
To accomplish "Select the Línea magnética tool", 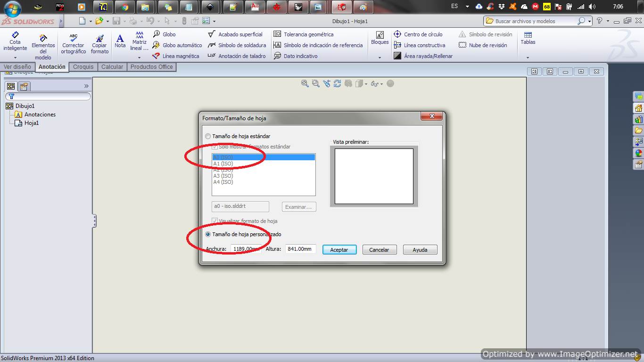I will click(176, 56).
